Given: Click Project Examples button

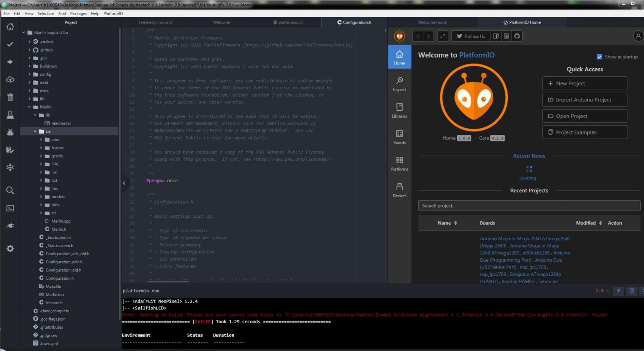Looking at the screenshot, I should tap(585, 132).
